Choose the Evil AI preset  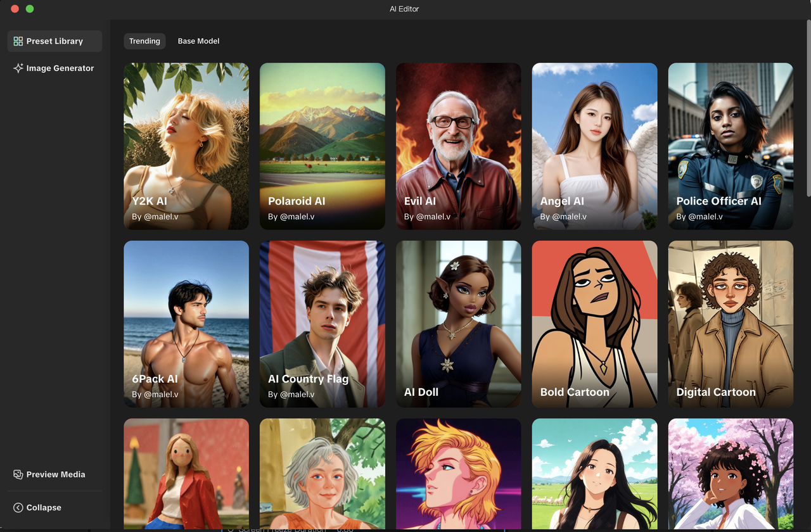(459, 146)
